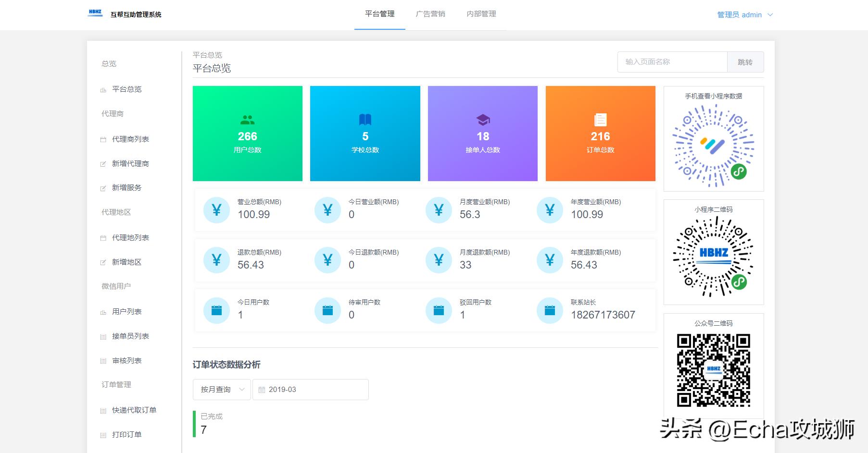Switch to the 内部管理 tab
Image resolution: width=868 pixels, height=453 pixels.
[481, 14]
